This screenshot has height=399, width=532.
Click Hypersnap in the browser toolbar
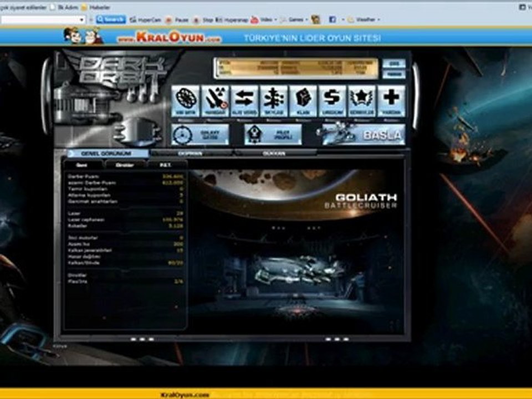232,20
